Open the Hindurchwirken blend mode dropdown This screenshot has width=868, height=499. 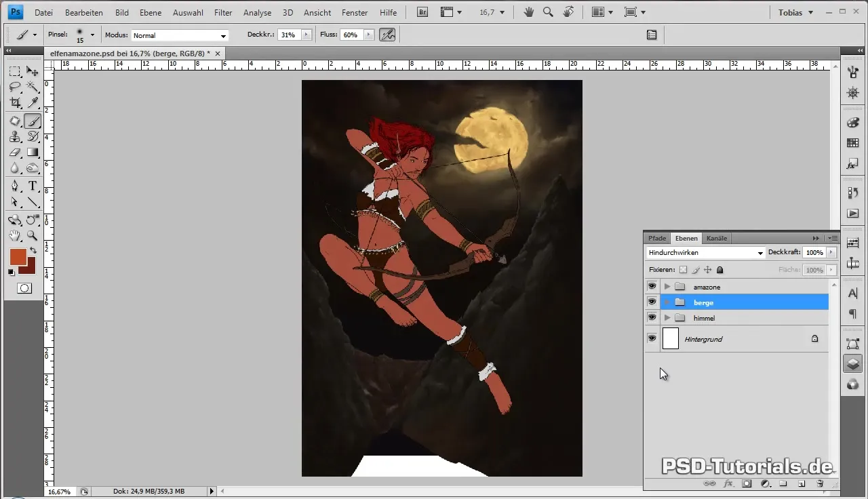pyautogui.click(x=705, y=253)
